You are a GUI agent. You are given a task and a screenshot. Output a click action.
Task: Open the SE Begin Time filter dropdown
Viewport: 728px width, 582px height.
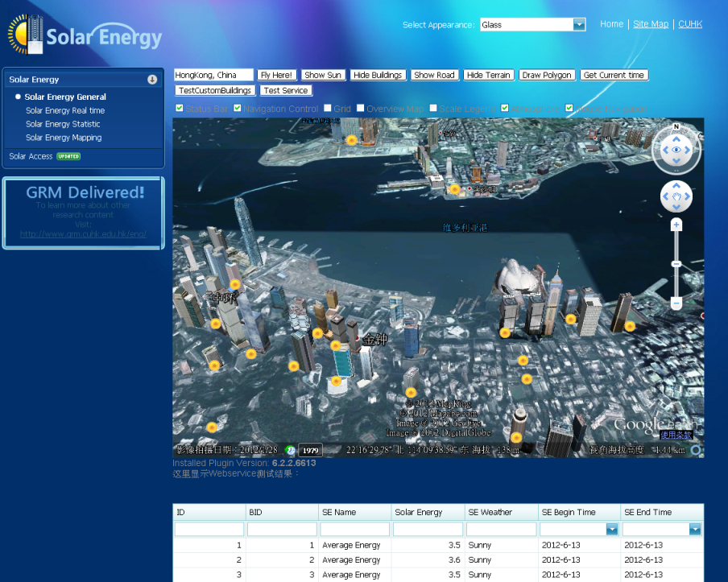point(612,529)
